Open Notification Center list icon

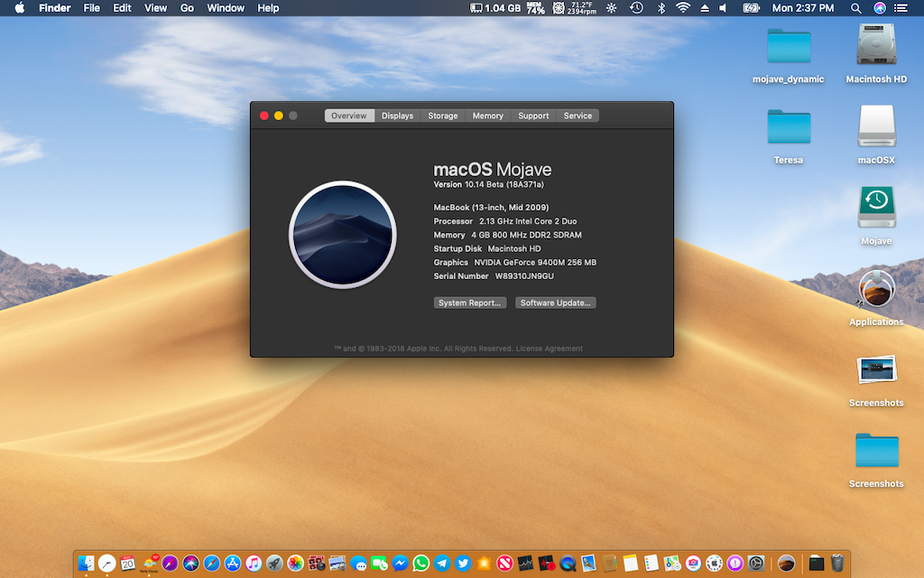coord(901,7)
